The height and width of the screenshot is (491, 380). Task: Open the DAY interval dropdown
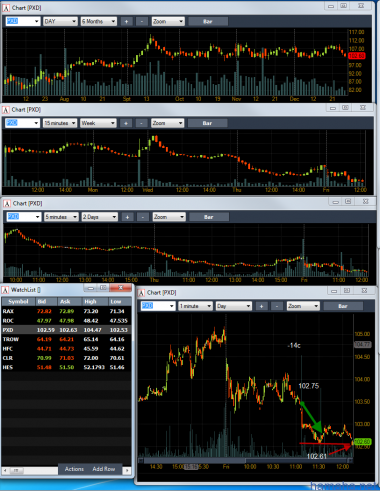tap(60, 21)
